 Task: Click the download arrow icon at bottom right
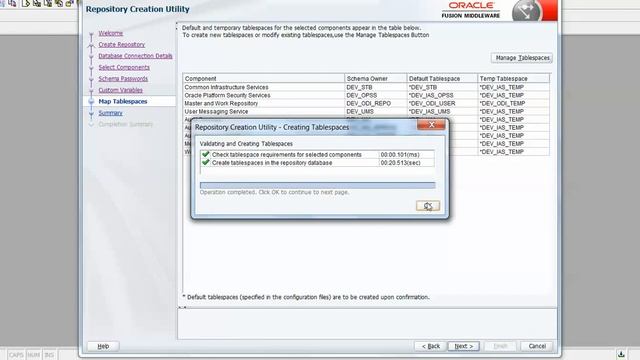click(x=621, y=354)
